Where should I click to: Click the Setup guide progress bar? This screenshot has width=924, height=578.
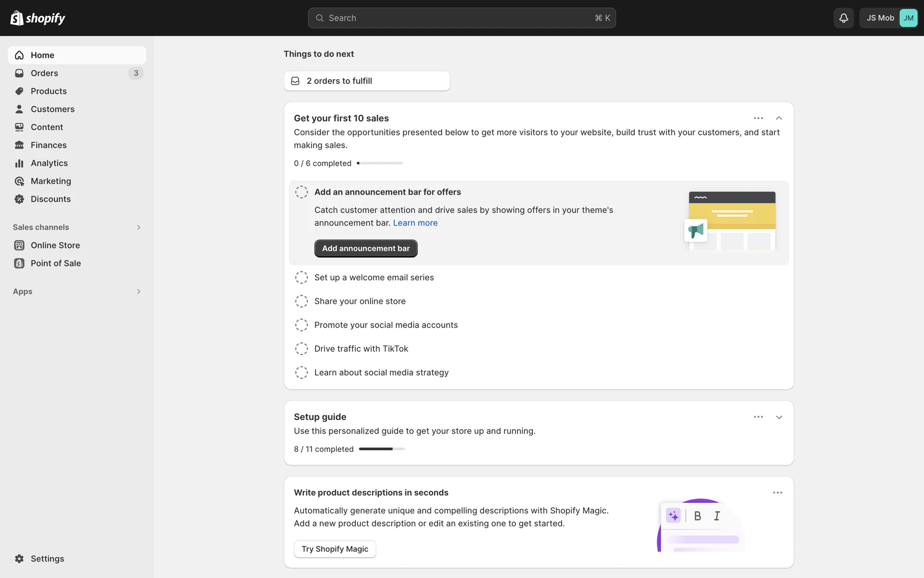[x=382, y=449]
